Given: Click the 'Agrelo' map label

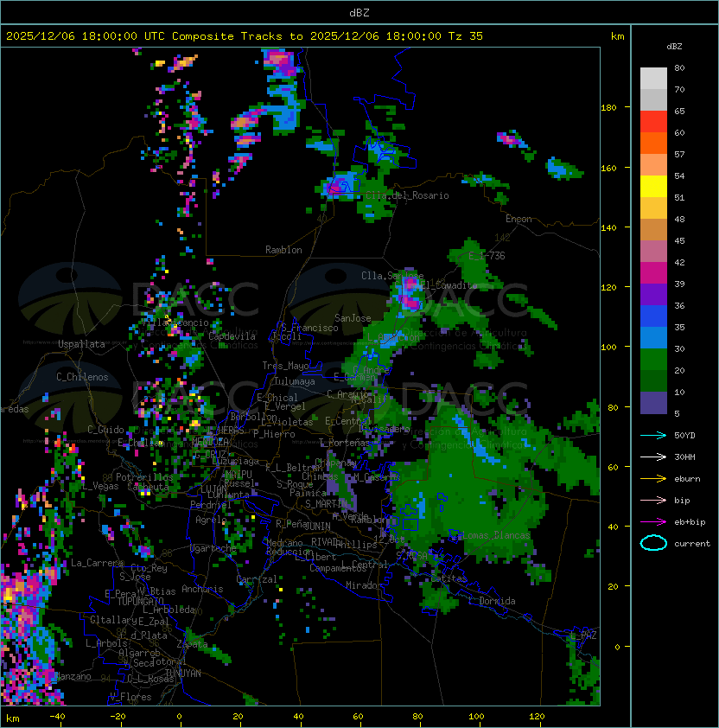Looking at the screenshot, I should click(211, 520).
